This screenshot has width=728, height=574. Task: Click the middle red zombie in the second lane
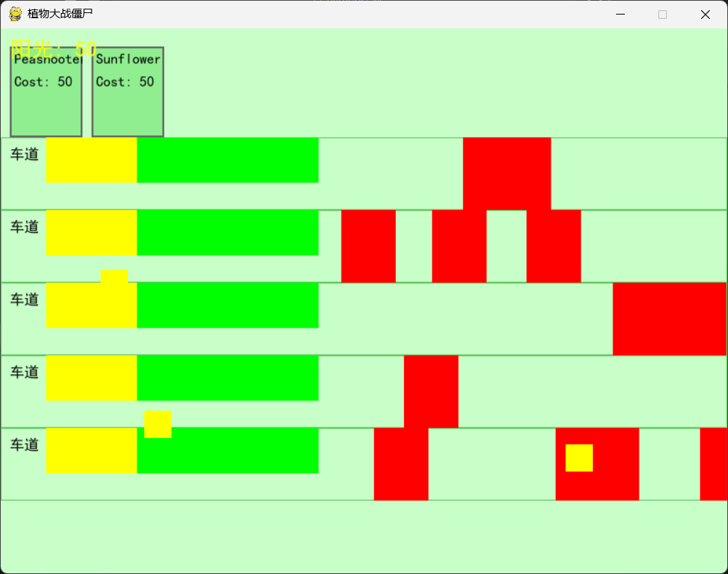(459, 246)
